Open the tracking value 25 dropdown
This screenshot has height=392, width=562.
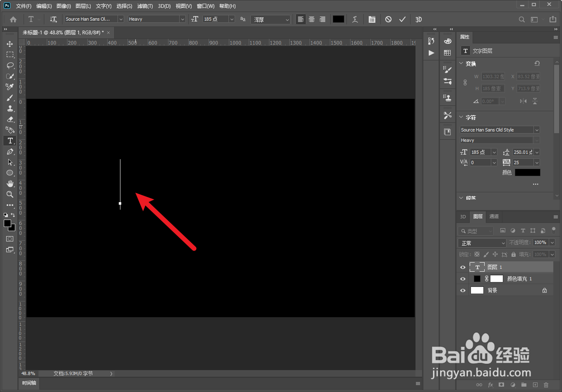point(537,163)
